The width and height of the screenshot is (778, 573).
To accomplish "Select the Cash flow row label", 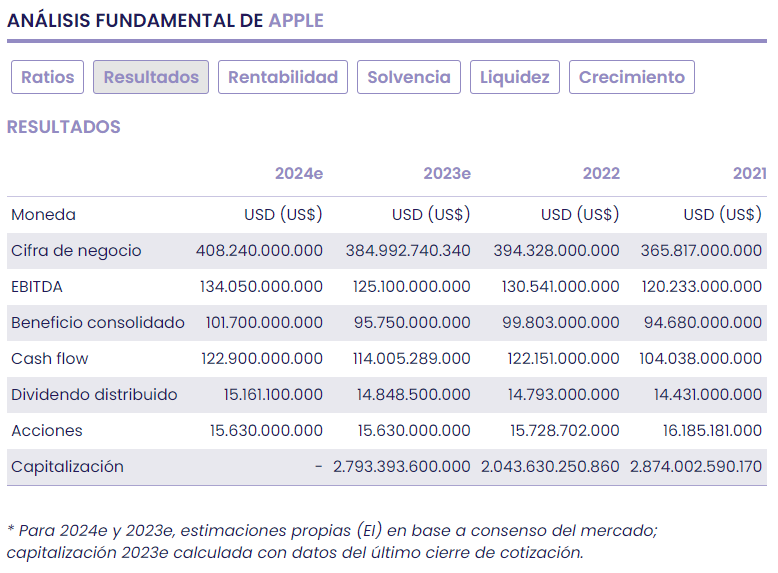I will tap(50, 359).
